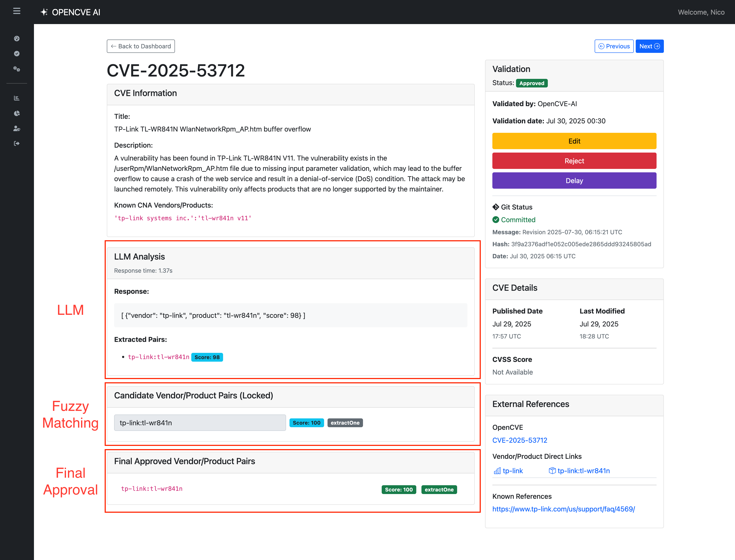Viewport: 735px width, 560px height.
Task: Click the OPENCVE AI sparkle logo
Action: pyautogui.click(x=44, y=12)
